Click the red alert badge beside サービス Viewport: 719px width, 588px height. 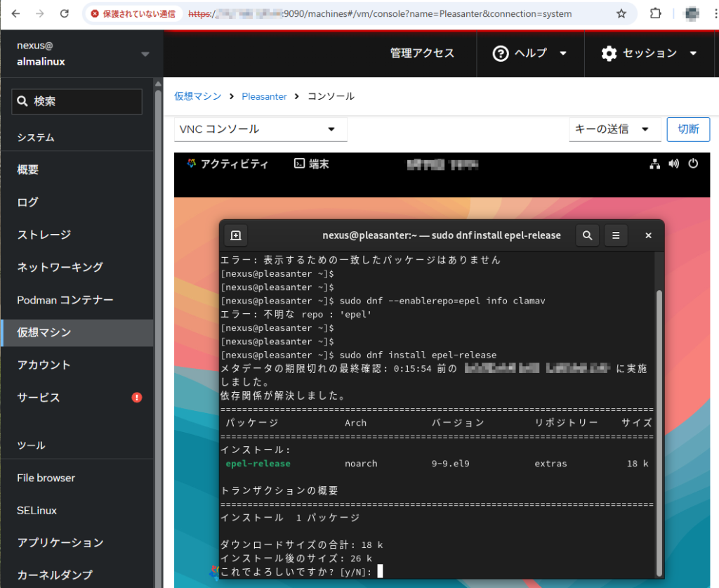click(x=137, y=398)
